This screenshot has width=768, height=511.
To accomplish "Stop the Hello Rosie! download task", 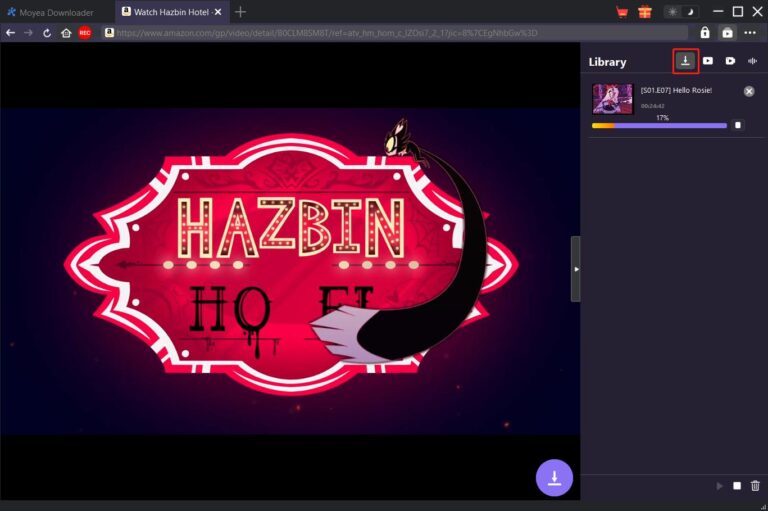I will click(738, 126).
